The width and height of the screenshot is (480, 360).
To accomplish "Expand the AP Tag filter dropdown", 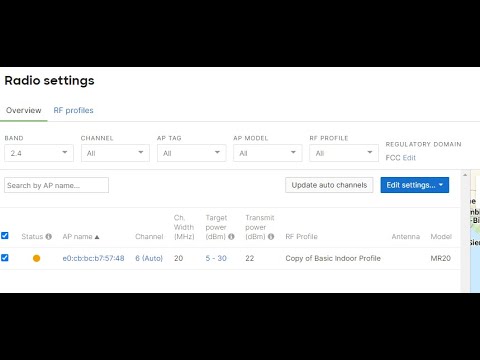I will pyautogui.click(x=192, y=153).
